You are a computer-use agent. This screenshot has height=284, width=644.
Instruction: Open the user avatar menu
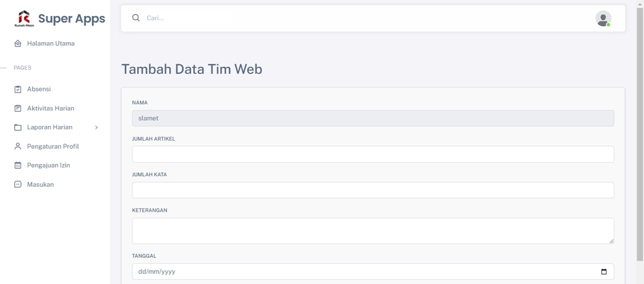[x=603, y=19]
